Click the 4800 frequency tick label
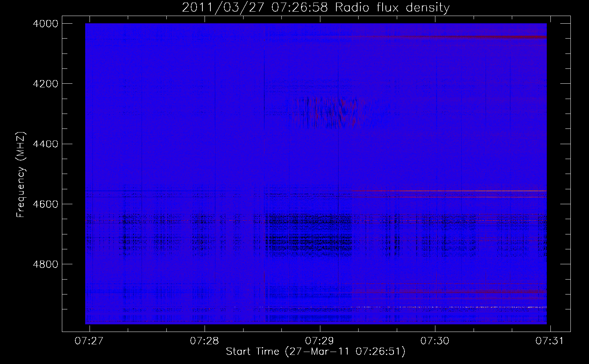Image resolution: width=589 pixels, height=364 pixels. [x=46, y=264]
